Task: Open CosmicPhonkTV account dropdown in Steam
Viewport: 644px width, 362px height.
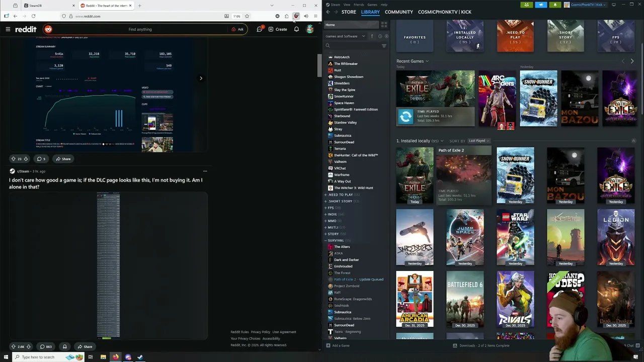Action: click(585, 5)
